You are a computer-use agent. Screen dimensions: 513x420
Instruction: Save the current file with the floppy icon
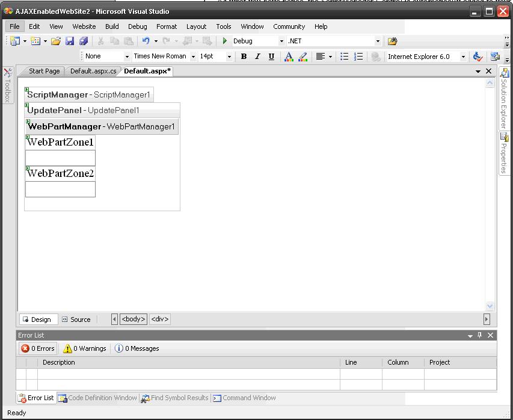(x=70, y=41)
